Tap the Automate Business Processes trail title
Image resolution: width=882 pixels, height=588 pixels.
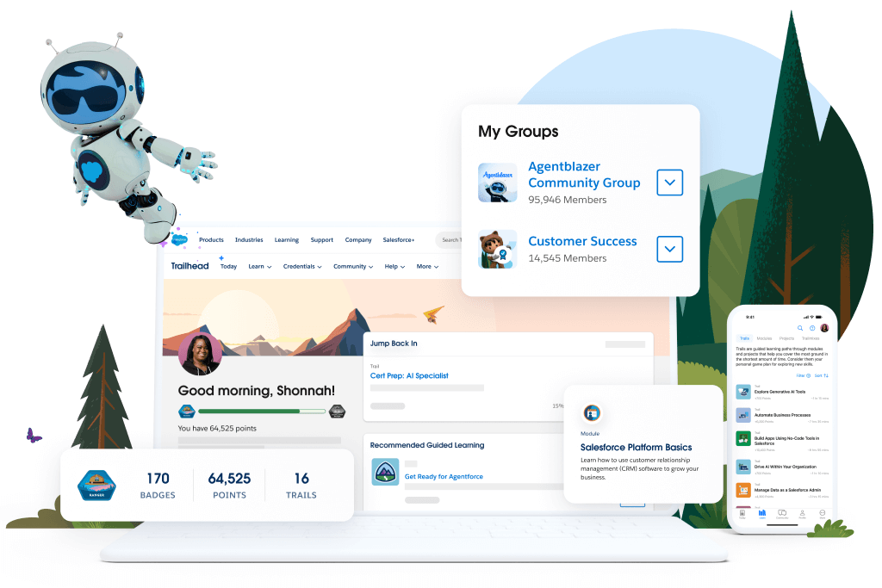click(x=782, y=415)
